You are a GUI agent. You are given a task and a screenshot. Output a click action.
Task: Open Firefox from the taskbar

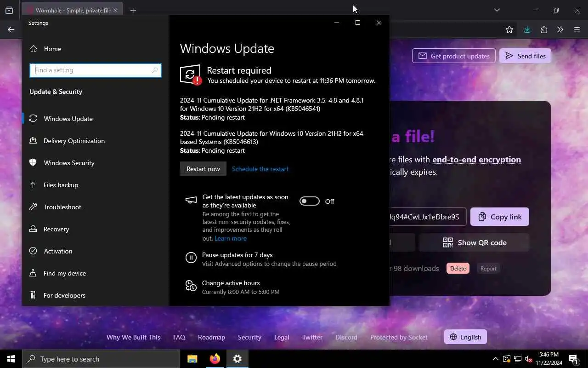pos(215,359)
